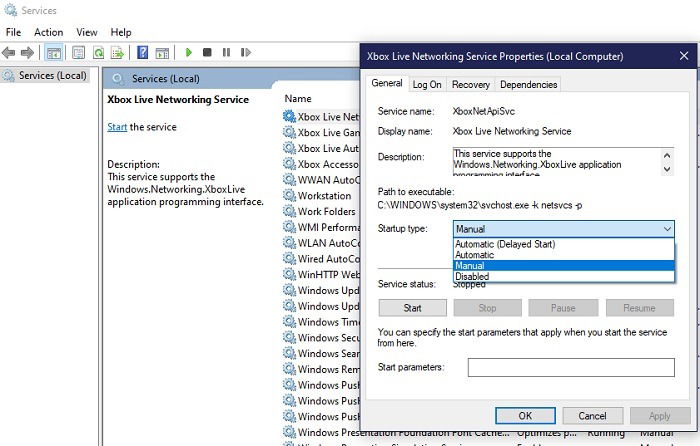Collapse the Startup type combo box arrow
The height and width of the screenshot is (446, 700).
[x=667, y=229]
